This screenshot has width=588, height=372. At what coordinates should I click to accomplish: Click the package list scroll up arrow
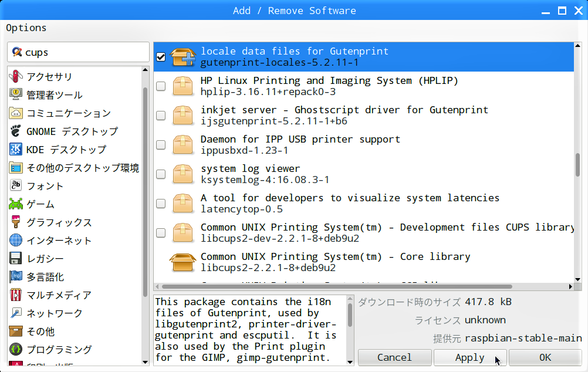[x=578, y=45]
